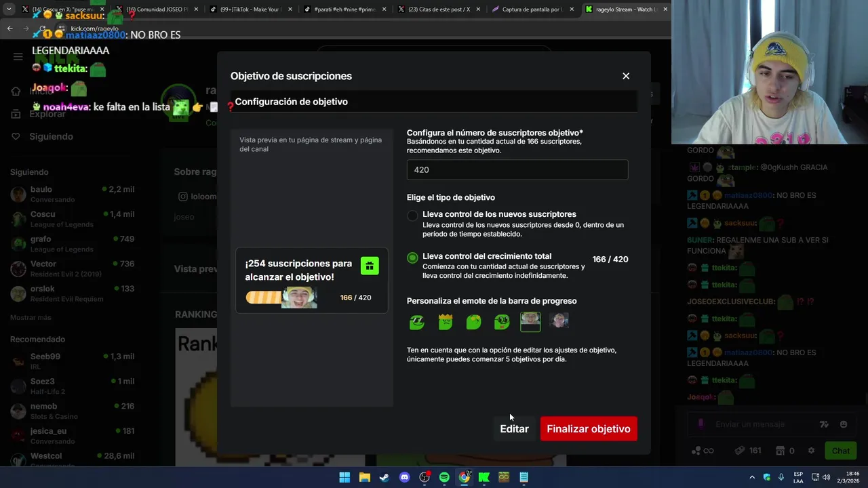Open orslok channel in sidebar
The height and width of the screenshot is (488, 868).
point(72,293)
